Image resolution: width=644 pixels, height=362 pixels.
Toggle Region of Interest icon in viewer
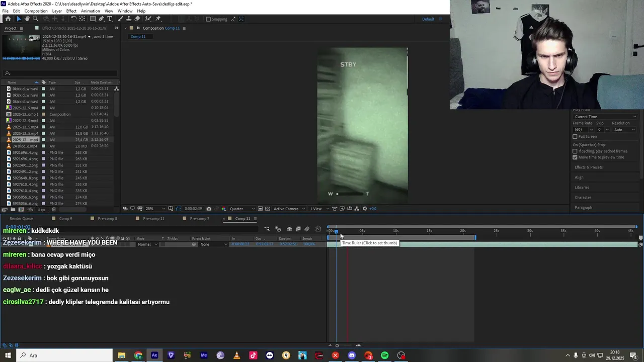260,209
